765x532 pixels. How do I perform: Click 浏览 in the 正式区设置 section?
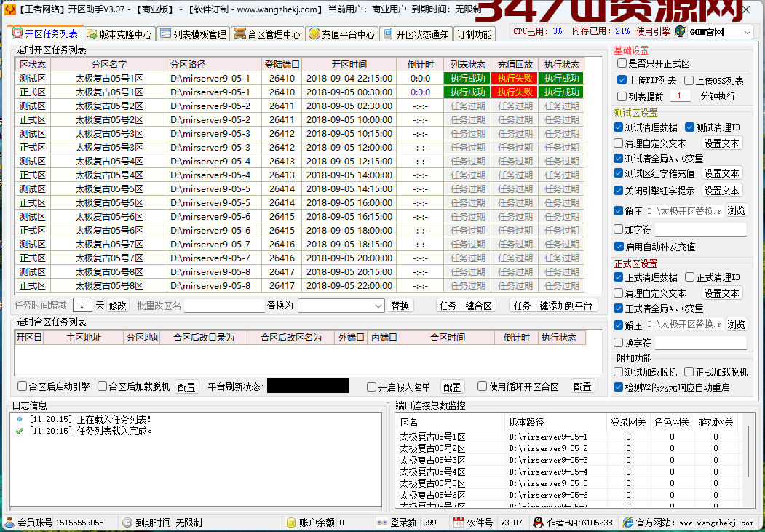tap(736, 325)
